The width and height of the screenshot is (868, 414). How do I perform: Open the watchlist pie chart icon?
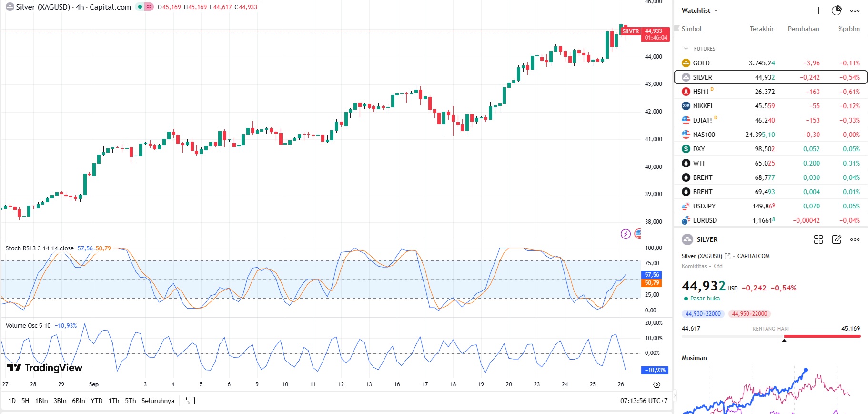(x=837, y=10)
